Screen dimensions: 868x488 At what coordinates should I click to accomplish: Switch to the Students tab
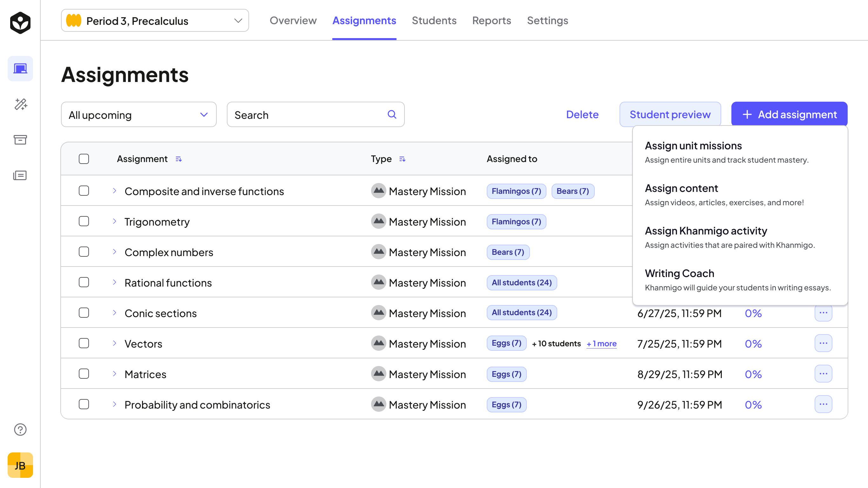click(434, 21)
